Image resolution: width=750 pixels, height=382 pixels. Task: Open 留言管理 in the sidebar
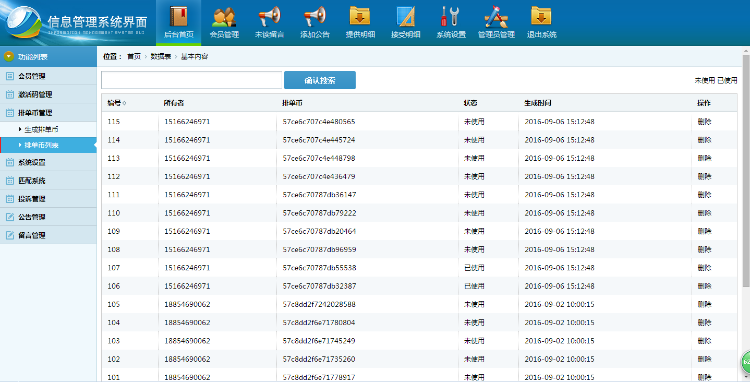pyautogui.click(x=32, y=235)
